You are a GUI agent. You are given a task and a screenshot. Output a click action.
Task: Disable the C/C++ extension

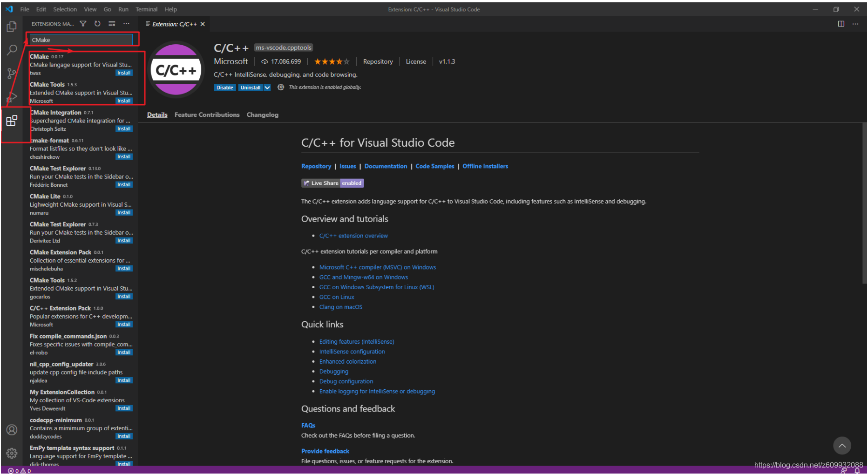(224, 88)
